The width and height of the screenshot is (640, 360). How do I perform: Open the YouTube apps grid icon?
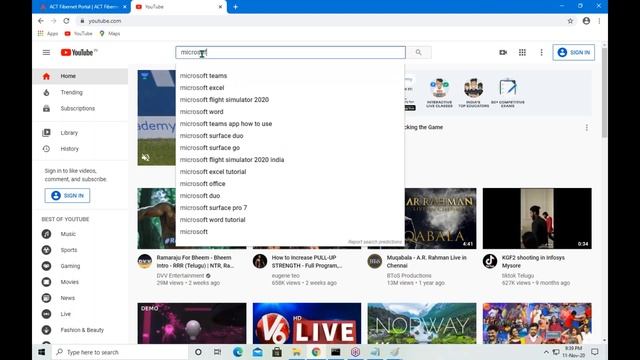coord(522,52)
